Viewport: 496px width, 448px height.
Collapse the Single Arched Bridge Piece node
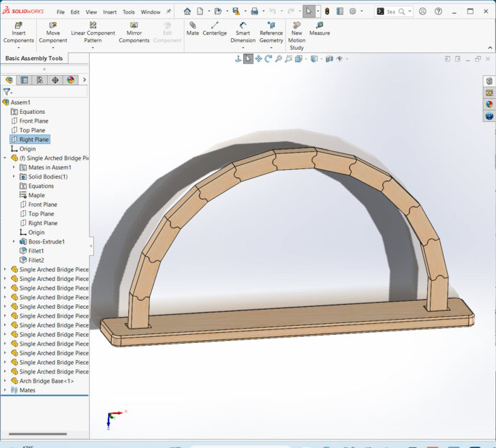pos(5,158)
